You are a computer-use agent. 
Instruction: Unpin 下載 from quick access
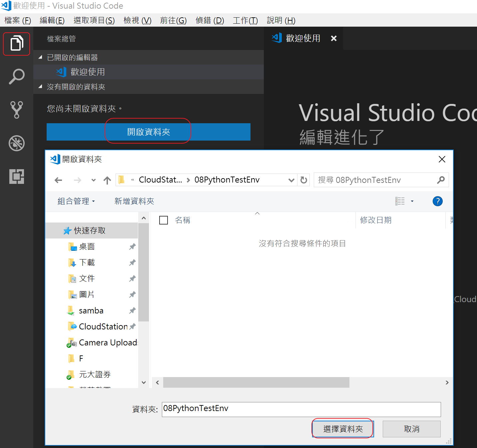tap(132, 262)
